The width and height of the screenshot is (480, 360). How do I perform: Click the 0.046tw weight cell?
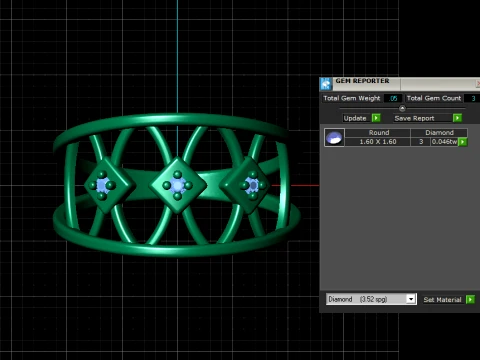pos(444,142)
